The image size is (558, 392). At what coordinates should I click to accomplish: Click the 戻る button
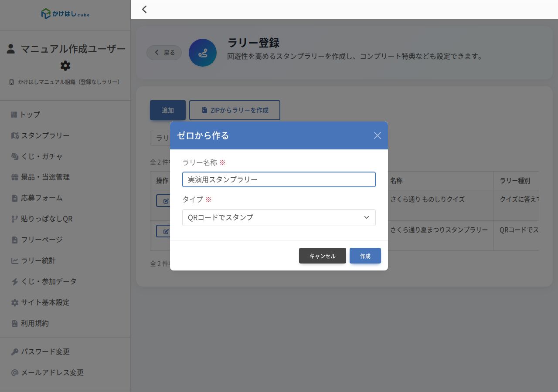pos(164,53)
